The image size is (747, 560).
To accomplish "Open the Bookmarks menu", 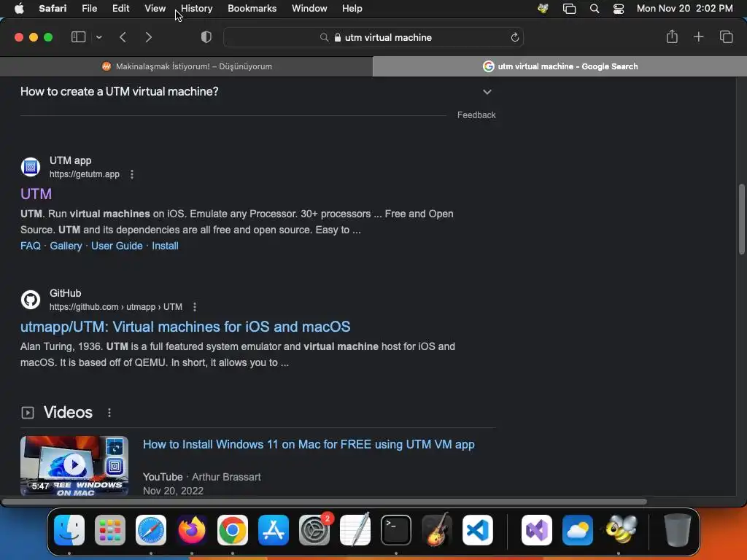I will [252, 8].
